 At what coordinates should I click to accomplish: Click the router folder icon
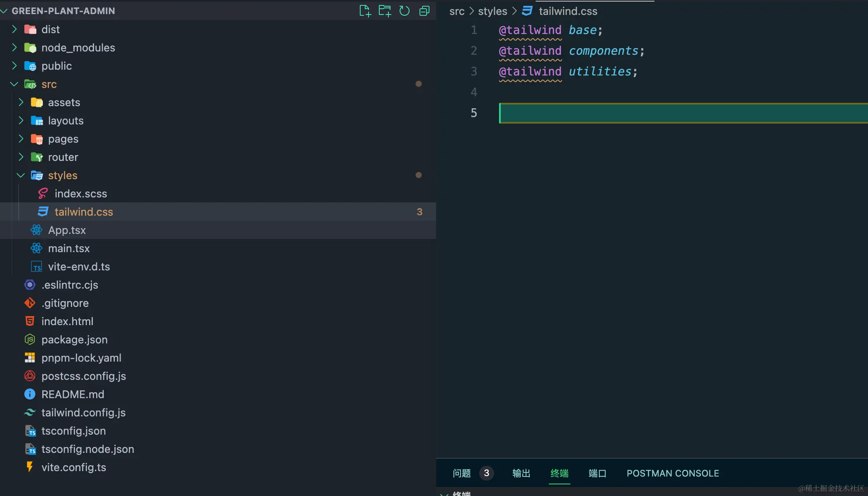(x=37, y=157)
